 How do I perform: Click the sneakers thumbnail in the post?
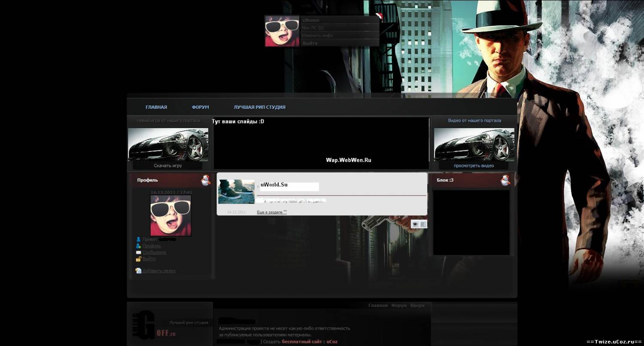click(237, 192)
